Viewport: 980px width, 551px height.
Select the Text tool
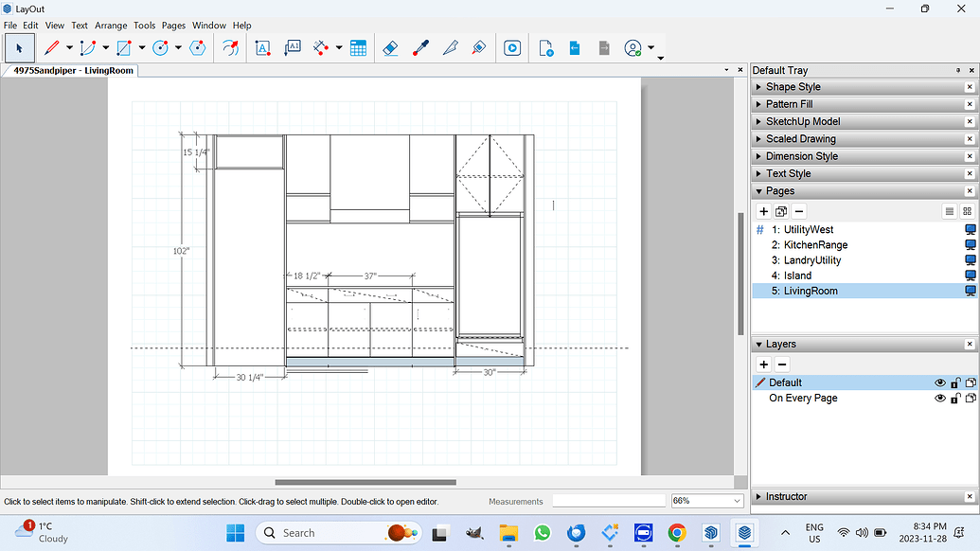pos(262,47)
